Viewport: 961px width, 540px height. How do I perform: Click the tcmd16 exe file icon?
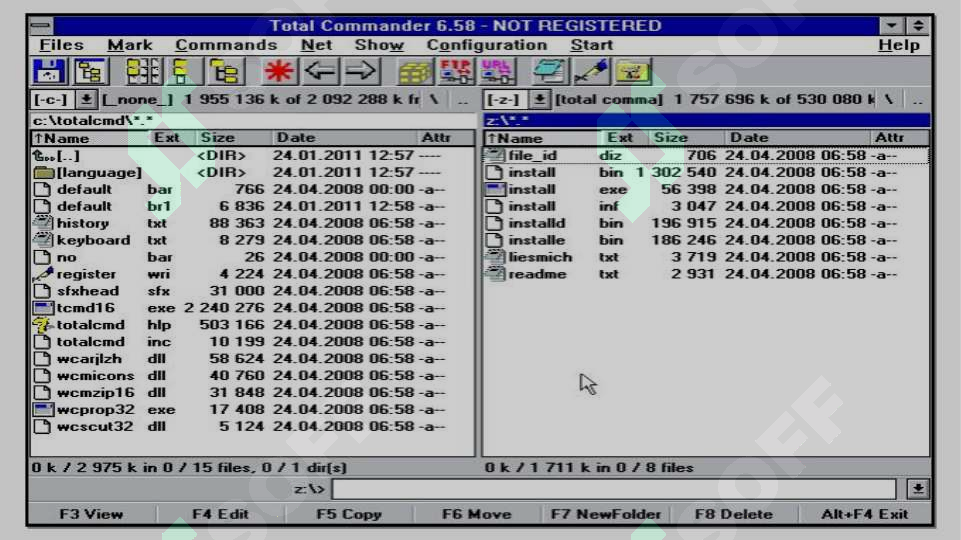coord(43,308)
